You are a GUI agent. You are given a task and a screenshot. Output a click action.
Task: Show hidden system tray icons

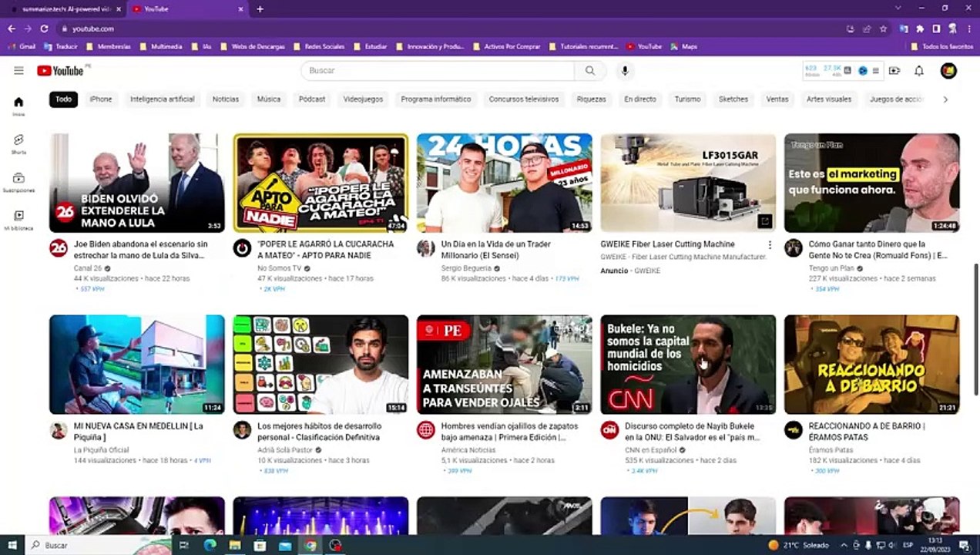point(844,545)
